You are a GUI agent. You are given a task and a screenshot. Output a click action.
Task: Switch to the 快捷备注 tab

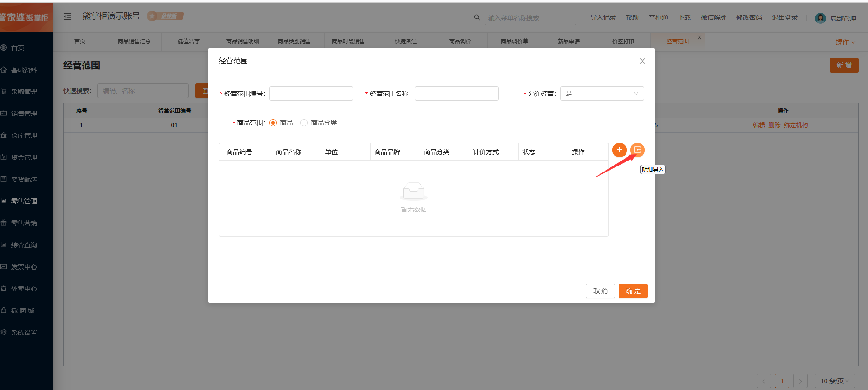(406, 42)
